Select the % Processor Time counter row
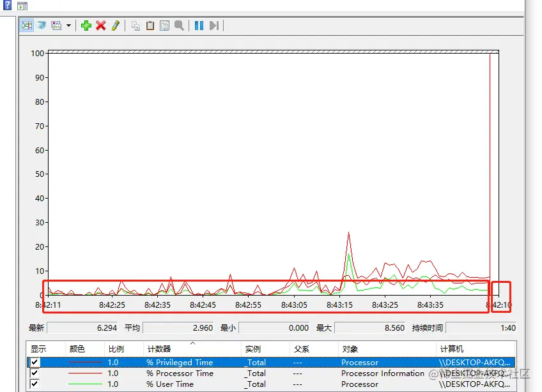The width and height of the screenshot is (542, 392). [271, 373]
